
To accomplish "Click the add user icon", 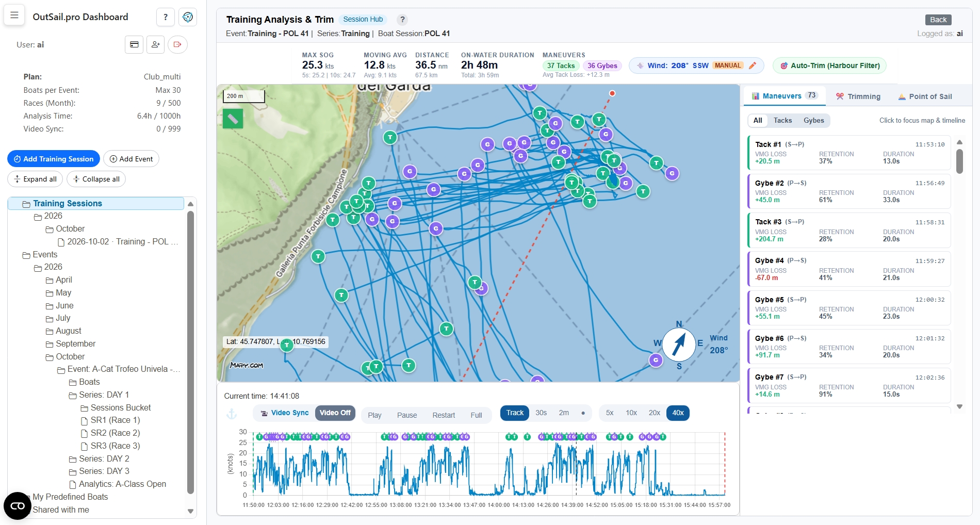I will click(x=156, y=44).
